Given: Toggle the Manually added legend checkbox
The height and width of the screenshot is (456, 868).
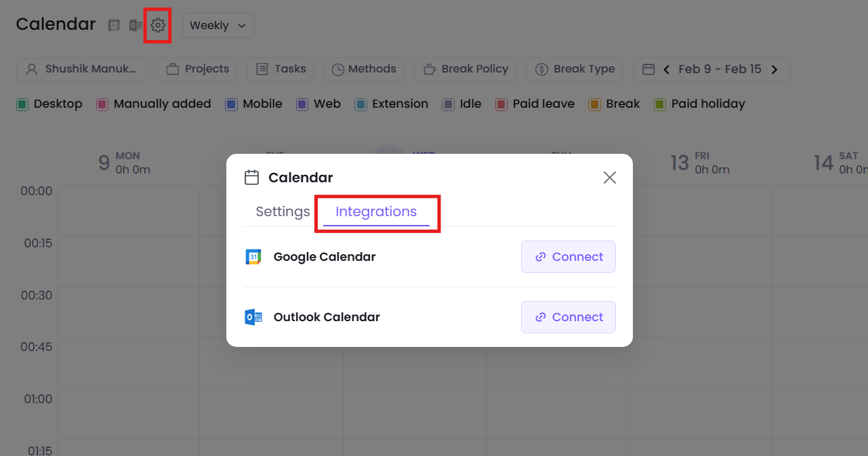Looking at the screenshot, I should coord(102,104).
